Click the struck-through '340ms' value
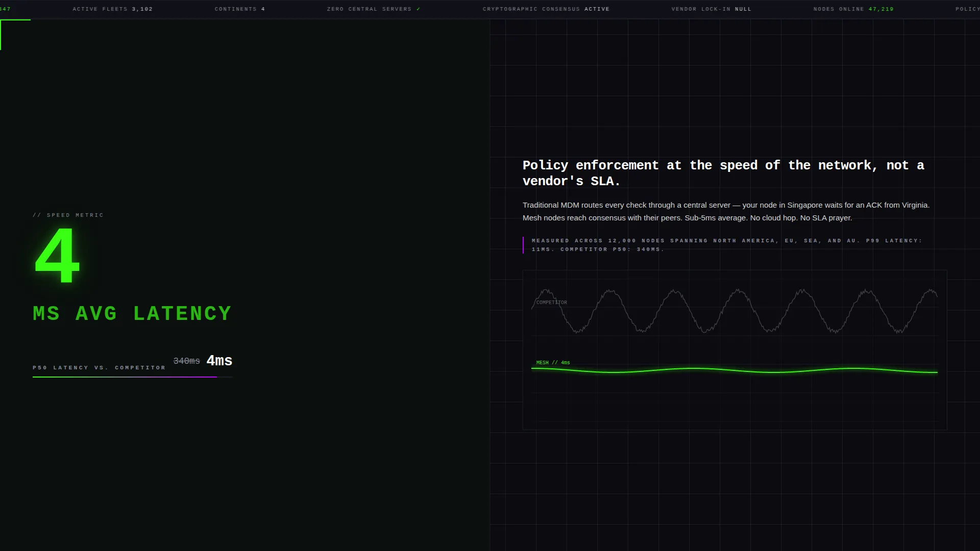The image size is (980, 551). (x=187, y=361)
